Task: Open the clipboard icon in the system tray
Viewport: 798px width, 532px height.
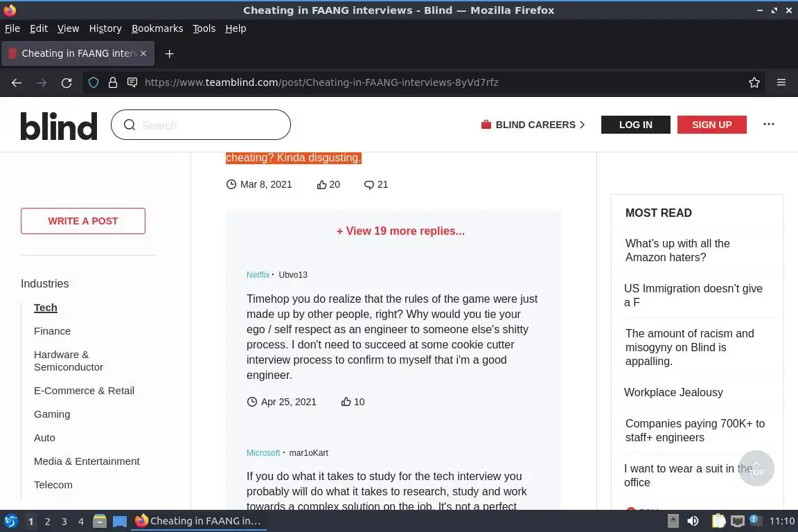Action: (x=718, y=521)
